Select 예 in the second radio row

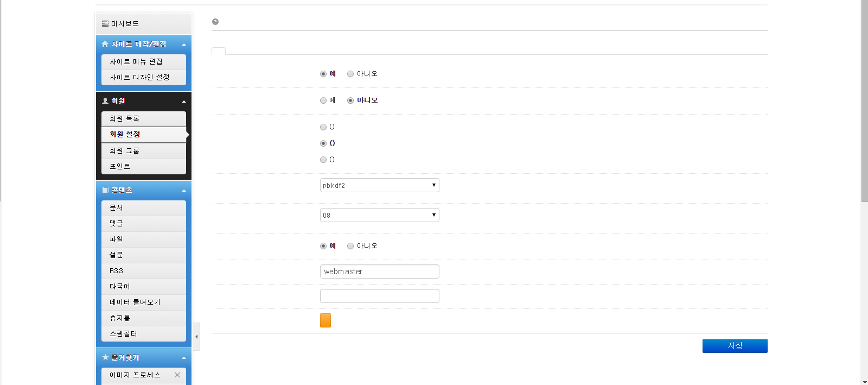tap(323, 100)
